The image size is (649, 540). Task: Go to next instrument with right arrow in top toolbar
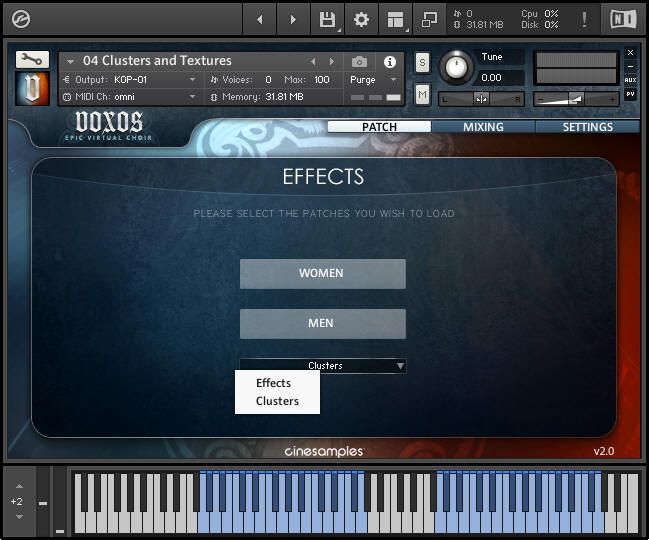click(x=293, y=19)
